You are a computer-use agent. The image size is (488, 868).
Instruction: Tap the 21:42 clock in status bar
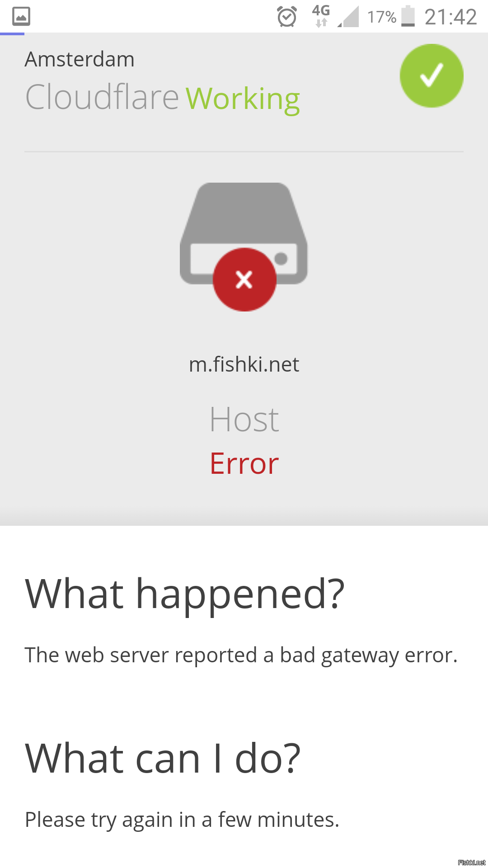(450, 17)
